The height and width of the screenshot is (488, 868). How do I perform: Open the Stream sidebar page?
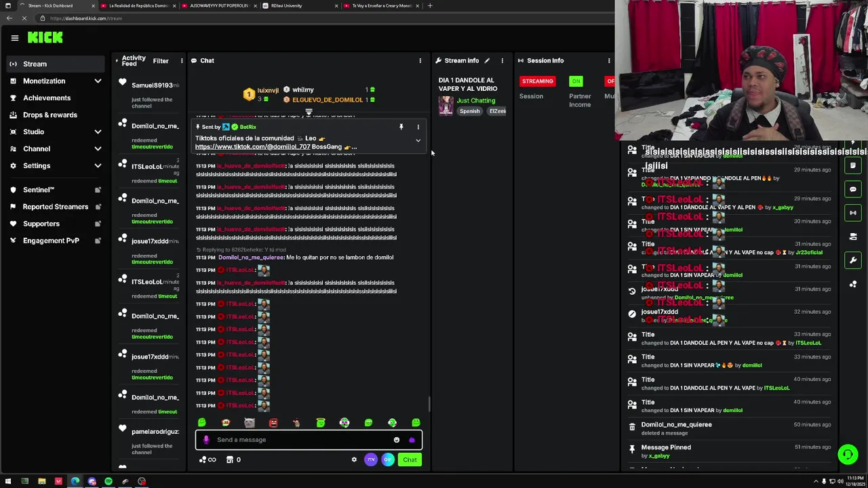coord(54,64)
